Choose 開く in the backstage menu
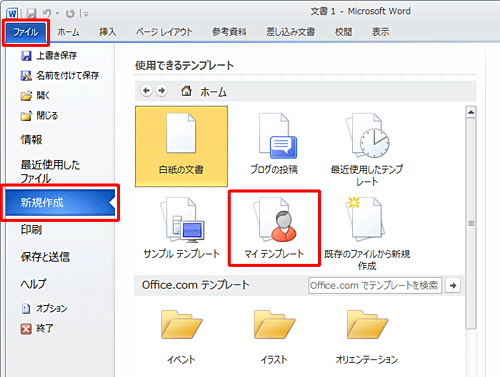This screenshot has width=500, height=377. 35,96
